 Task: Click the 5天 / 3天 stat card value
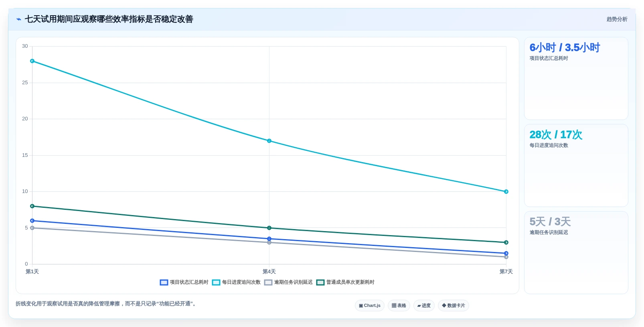point(550,221)
